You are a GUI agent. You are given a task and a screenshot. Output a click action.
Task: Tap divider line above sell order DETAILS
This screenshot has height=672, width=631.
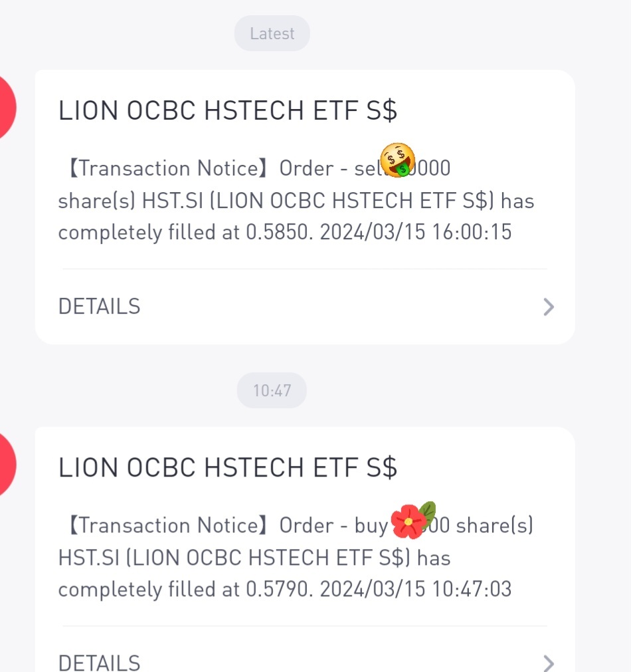[x=305, y=269]
